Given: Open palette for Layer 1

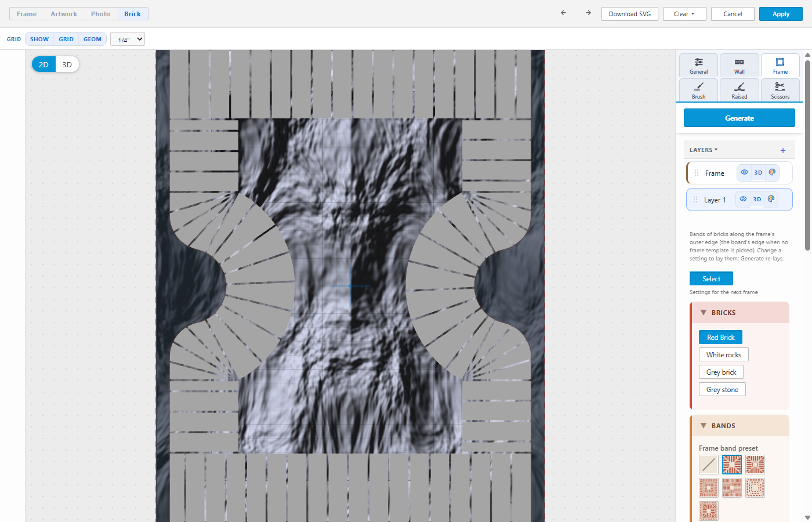Looking at the screenshot, I should pos(771,199).
